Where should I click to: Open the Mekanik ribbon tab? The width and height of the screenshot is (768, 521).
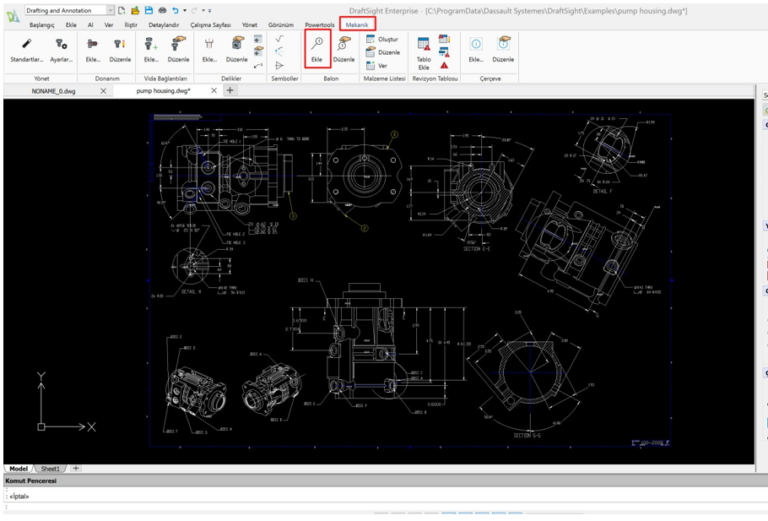pyautogui.click(x=356, y=24)
